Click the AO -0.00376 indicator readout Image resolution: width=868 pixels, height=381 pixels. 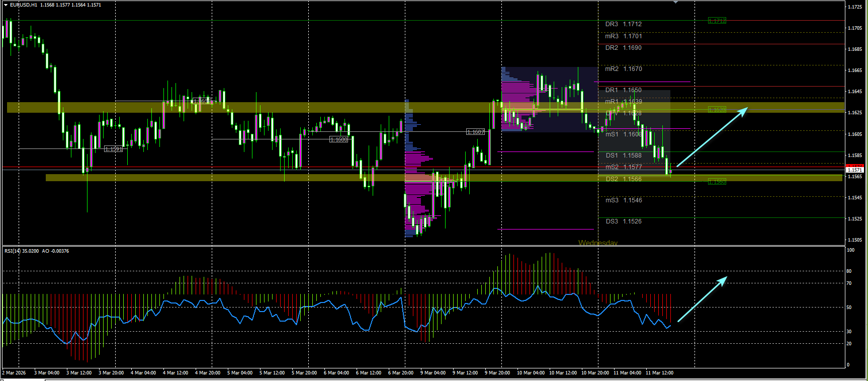click(x=55, y=251)
